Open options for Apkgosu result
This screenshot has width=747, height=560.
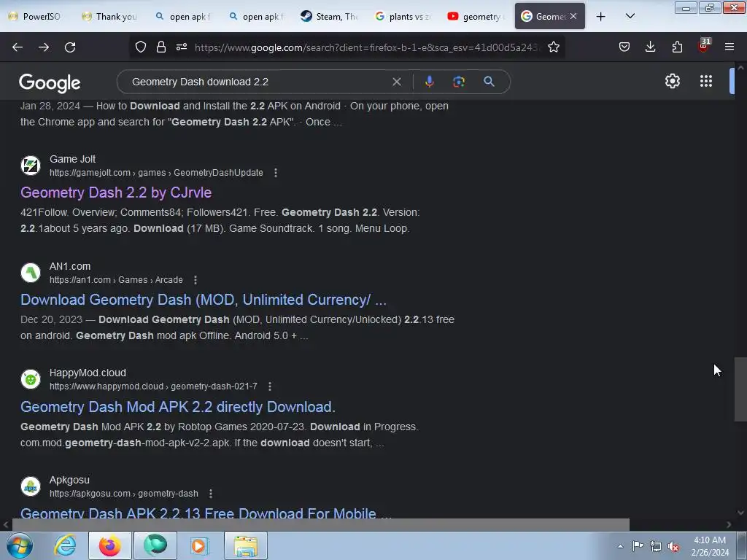pyautogui.click(x=211, y=494)
